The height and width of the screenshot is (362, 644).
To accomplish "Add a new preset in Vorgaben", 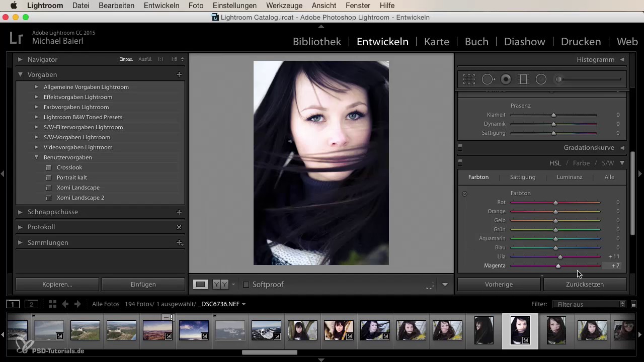I will tap(179, 74).
